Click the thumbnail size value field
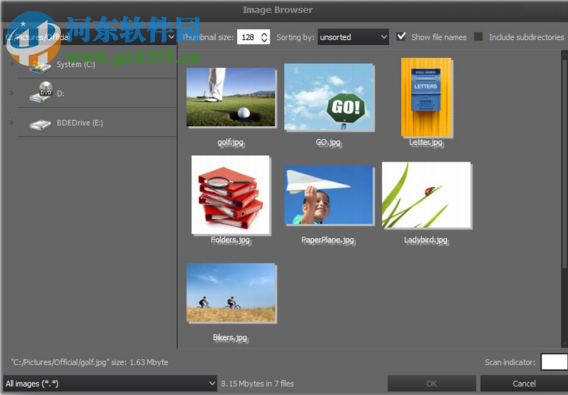 click(248, 37)
